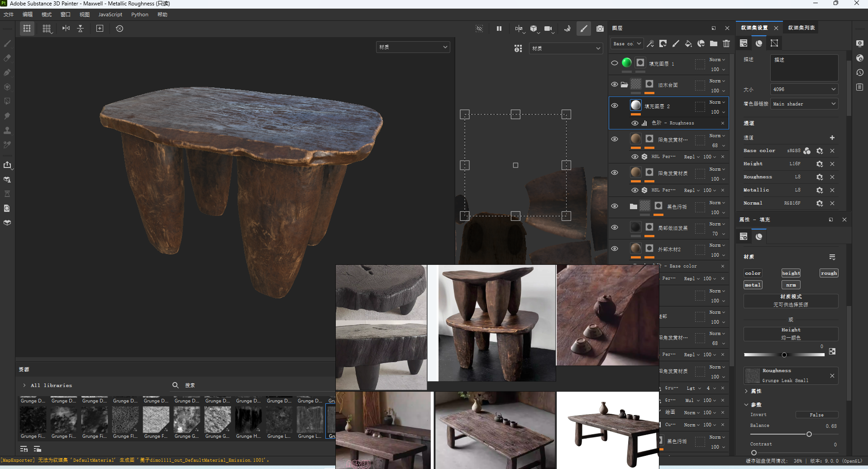Delete the selected layer with trash icon

(726, 43)
